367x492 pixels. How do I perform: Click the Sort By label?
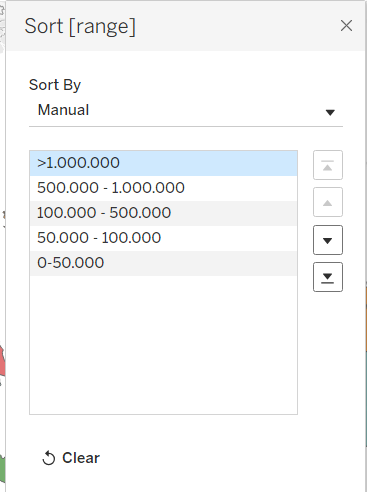click(55, 85)
